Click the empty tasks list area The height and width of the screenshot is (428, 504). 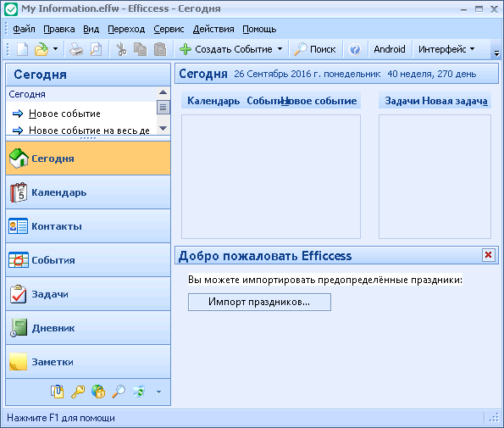[x=435, y=176]
